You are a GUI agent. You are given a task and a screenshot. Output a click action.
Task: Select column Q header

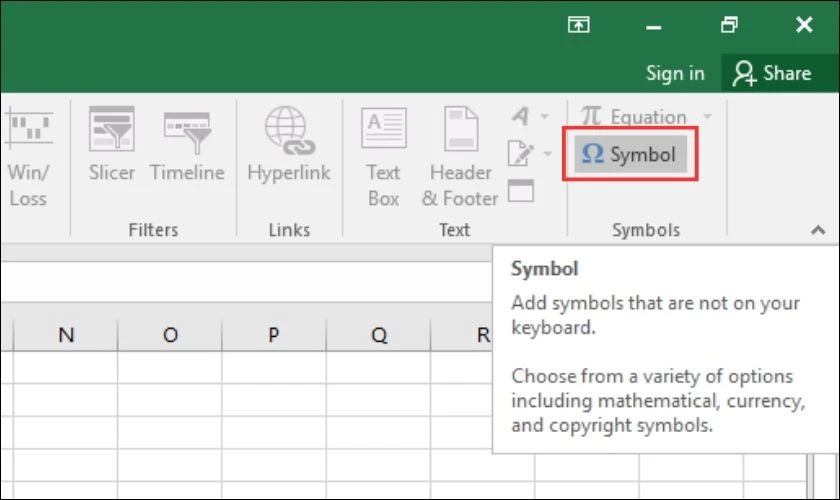378,335
